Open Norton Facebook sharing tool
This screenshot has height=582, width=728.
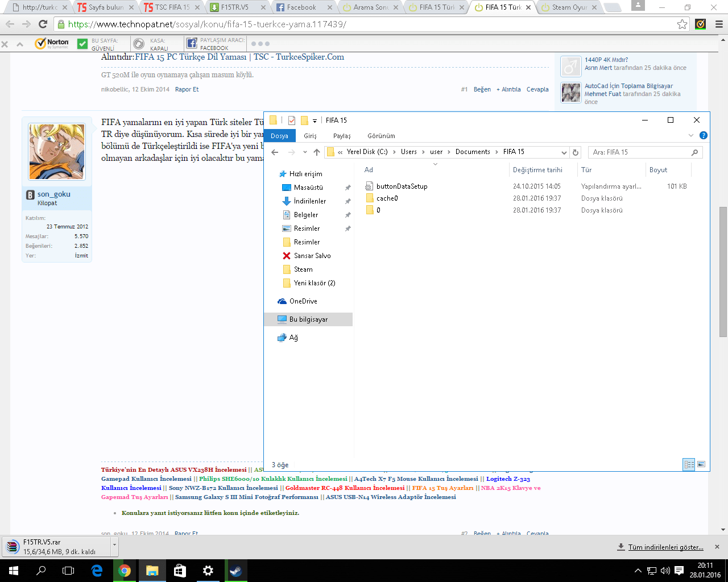[x=216, y=44]
